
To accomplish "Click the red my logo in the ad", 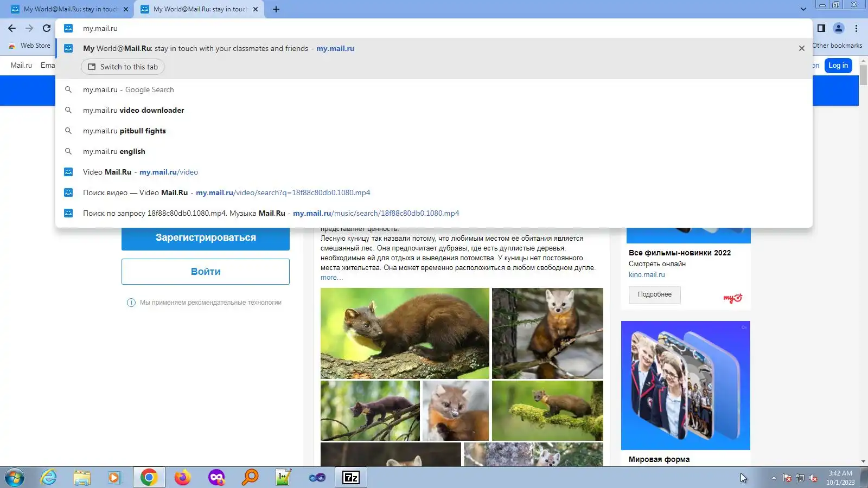I will coord(733,298).
